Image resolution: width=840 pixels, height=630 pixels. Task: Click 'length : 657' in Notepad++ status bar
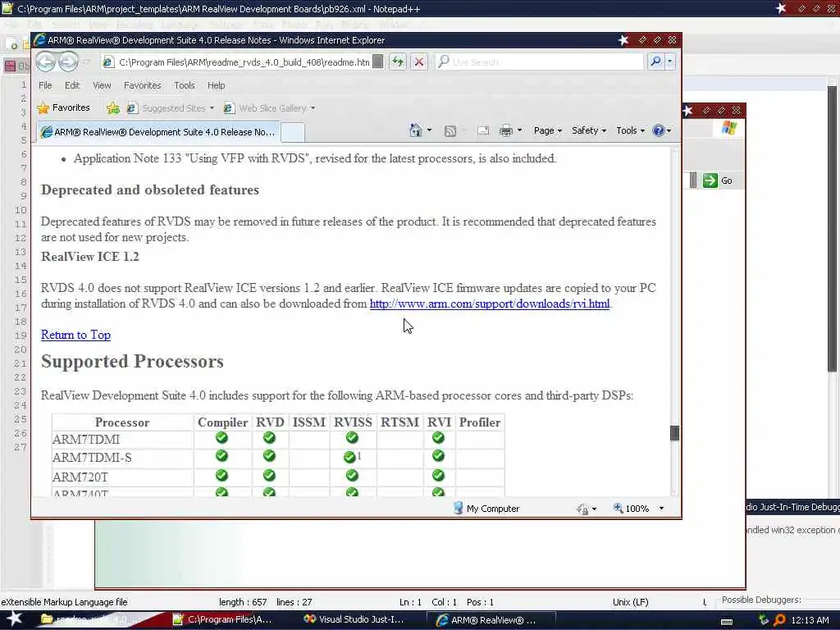[x=243, y=602]
